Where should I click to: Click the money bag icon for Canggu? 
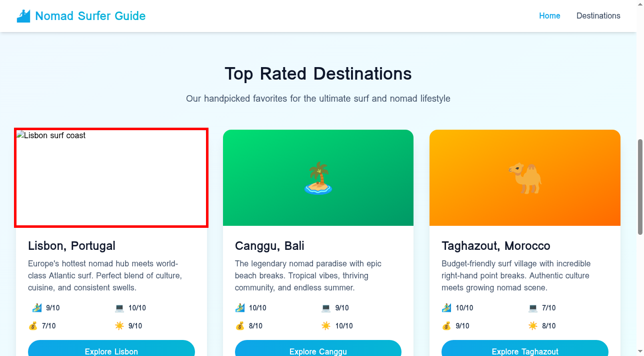click(x=240, y=326)
